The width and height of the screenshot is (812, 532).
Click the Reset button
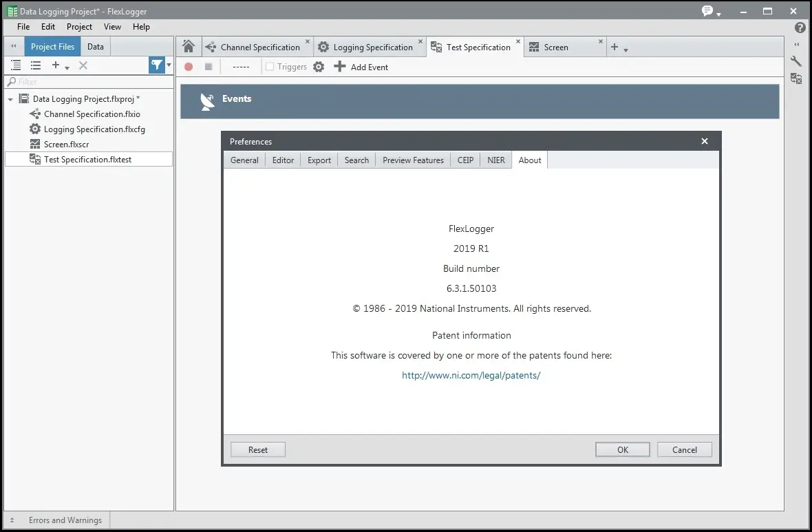tap(258, 449)
